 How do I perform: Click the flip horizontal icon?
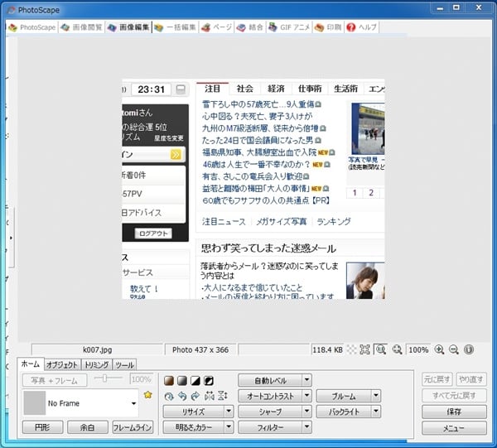click(209, 396)
